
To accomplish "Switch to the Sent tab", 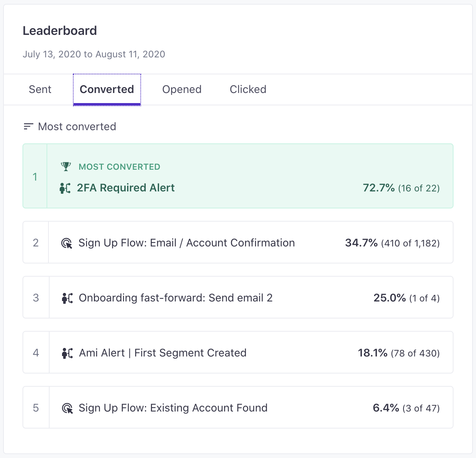I will pyautogui.click(x=40, y=90).
